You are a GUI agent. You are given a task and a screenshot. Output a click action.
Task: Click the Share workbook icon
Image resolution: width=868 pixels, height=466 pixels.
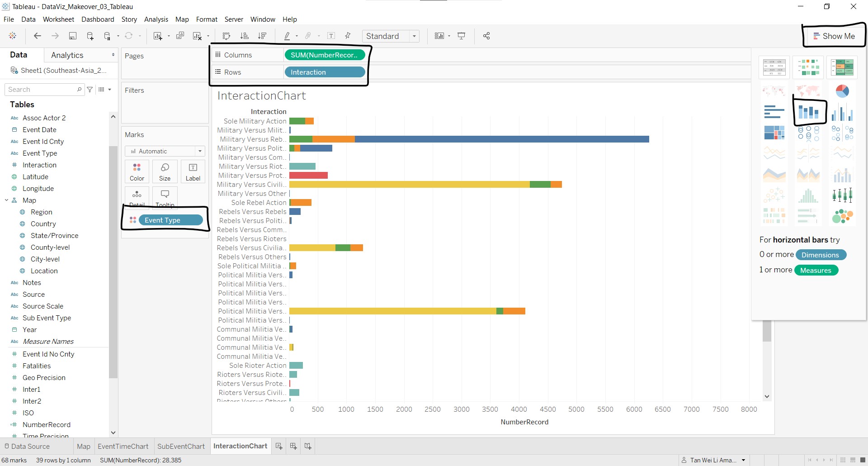pos(486,36)
